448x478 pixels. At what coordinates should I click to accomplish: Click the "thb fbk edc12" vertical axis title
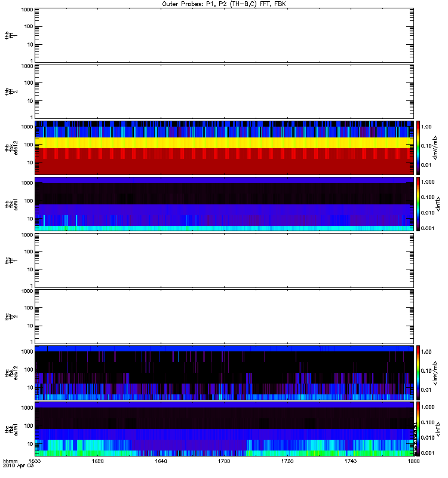pos(11,148)
